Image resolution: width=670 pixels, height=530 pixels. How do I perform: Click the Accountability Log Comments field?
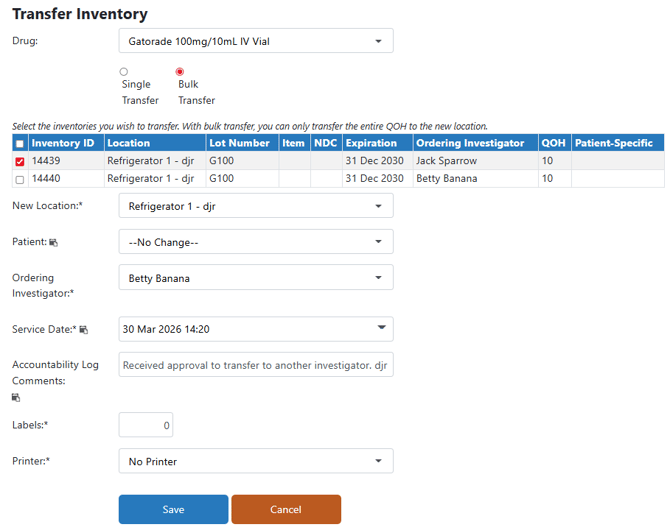coord(256,365)
